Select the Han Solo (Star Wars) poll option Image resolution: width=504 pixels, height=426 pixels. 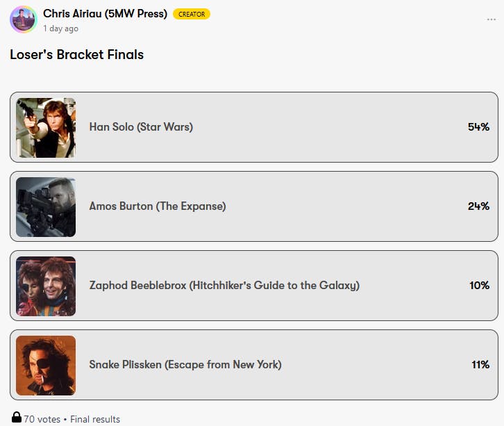[x=141, y=127]
